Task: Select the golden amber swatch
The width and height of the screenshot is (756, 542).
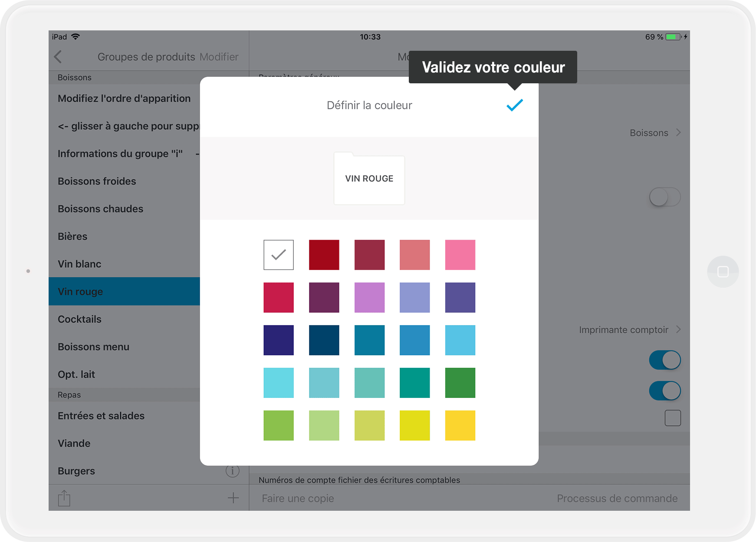Action: pyautogui.click(x=460, y=425)
